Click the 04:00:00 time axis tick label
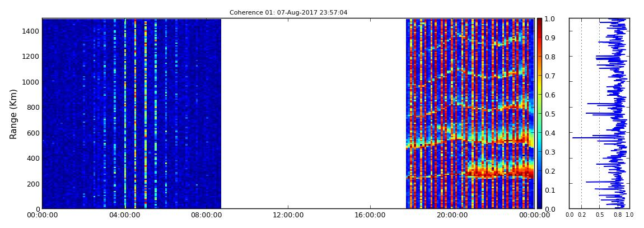 click(125, 215)
